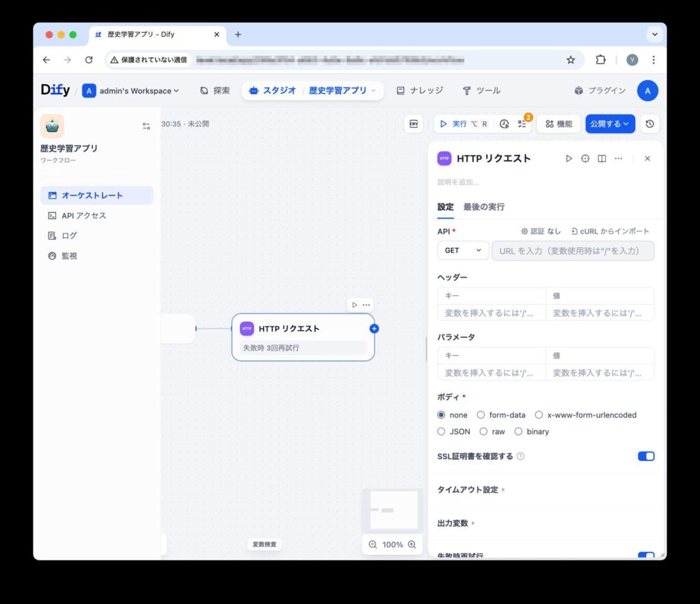Open the ENV environment variables panel

414,124
